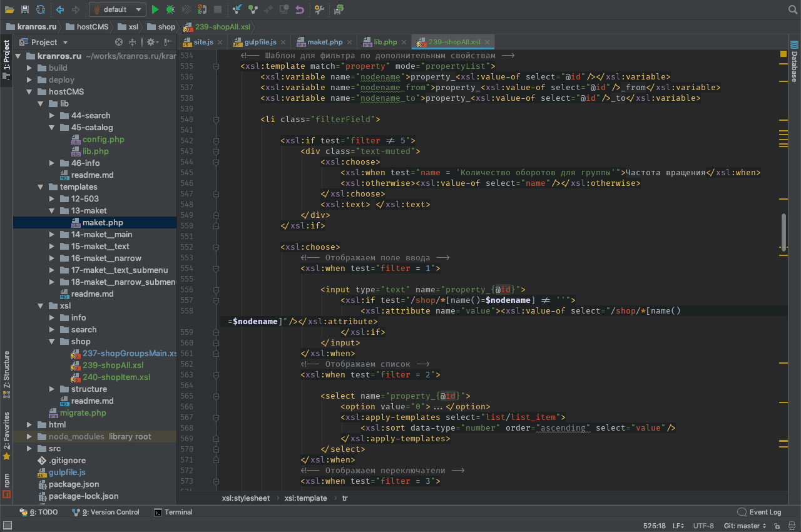Open the Terminal tool window
Image resolution: width=801 pixels, height=532 pixels.
point(173,512)
